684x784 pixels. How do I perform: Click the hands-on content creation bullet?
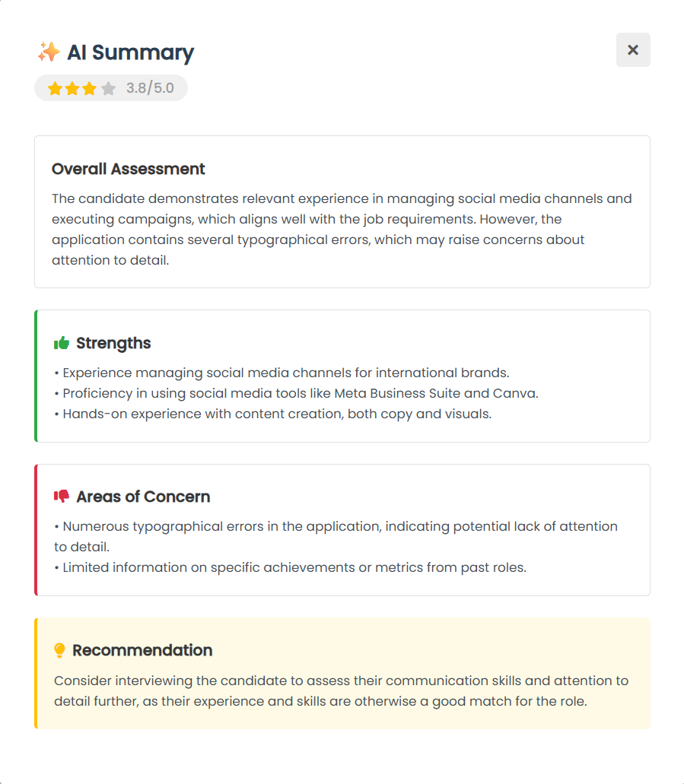(273, 414)
